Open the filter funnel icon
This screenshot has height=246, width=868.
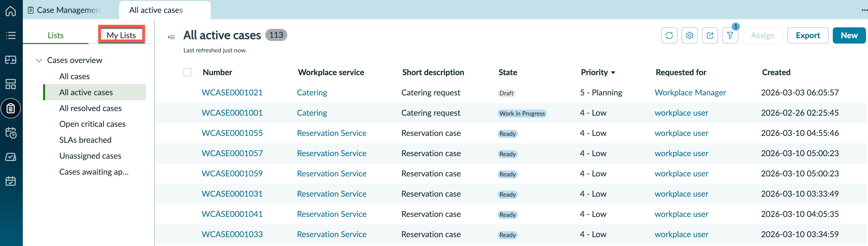[730, 35]
